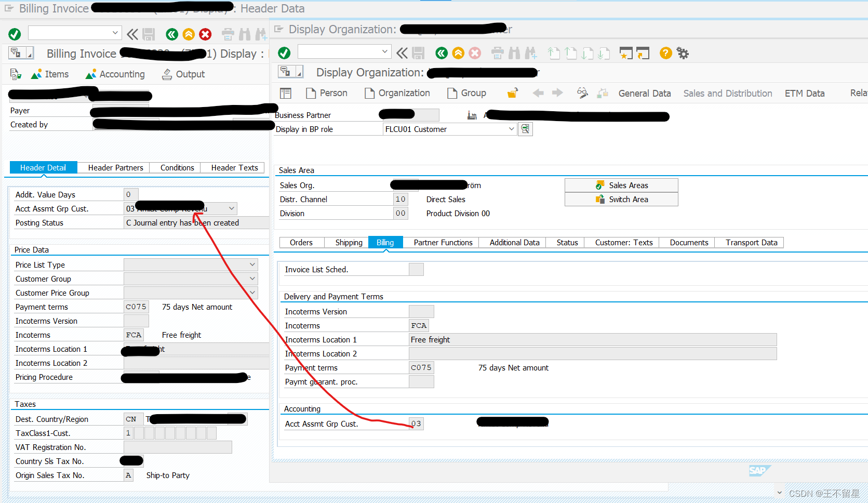Screen dimensions: 868x503
Task: Click the red Cancel icon in Billing Invoice toolbar
Action: pos(205,34)
